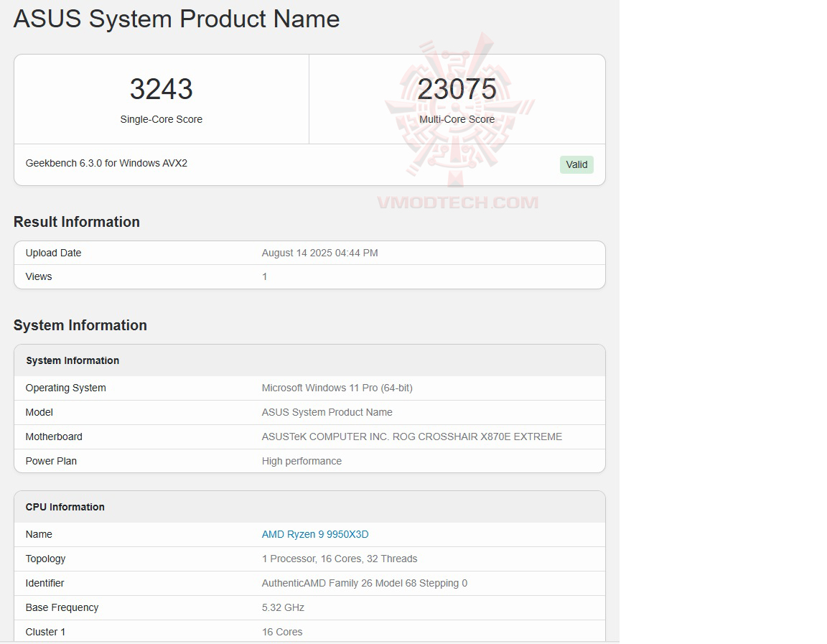Select the Multi-Core Score panel showing 23075
This screenshot has width=827, height=644.
(457, 98)
